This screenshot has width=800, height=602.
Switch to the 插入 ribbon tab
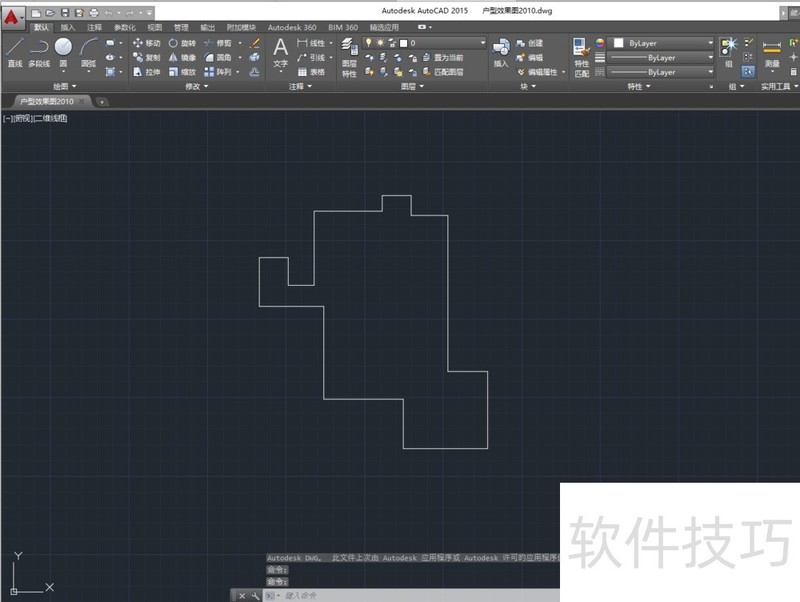(x=67, y=27)
